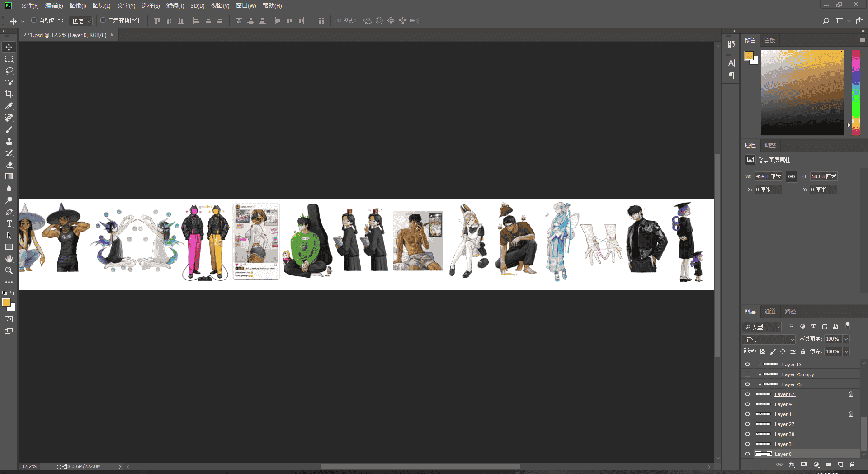Screen dimensions: 868x474
Task: Enable the 自动选择 checkbox
Action: point(34,20)
